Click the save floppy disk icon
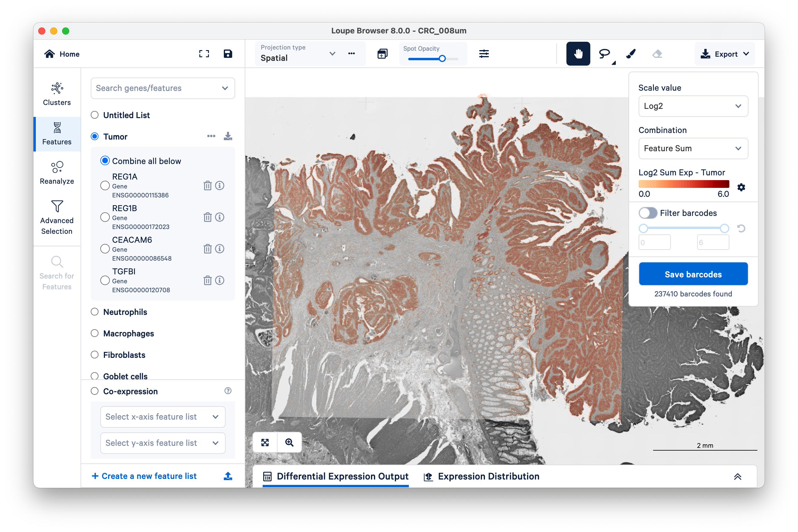This screenshot has height=532, width=798. click(x=228, y=54)
